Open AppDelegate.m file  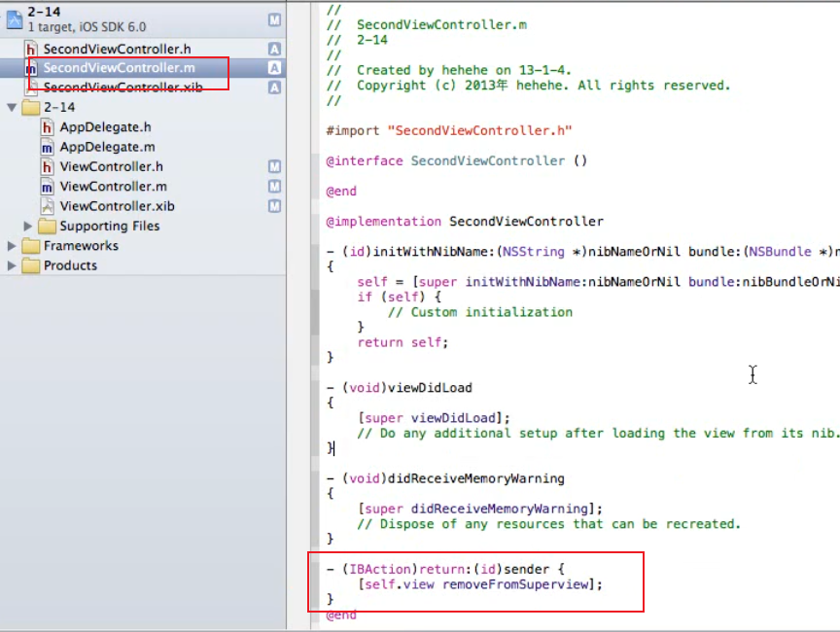tap(107, 147)
